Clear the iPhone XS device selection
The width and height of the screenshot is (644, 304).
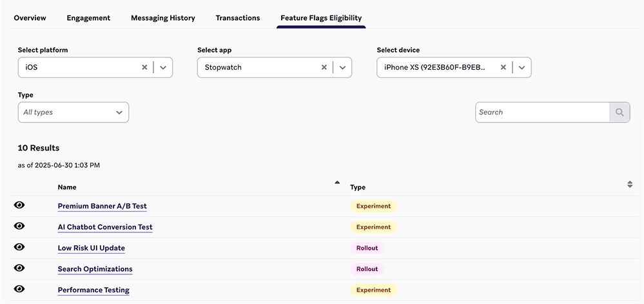503,67
